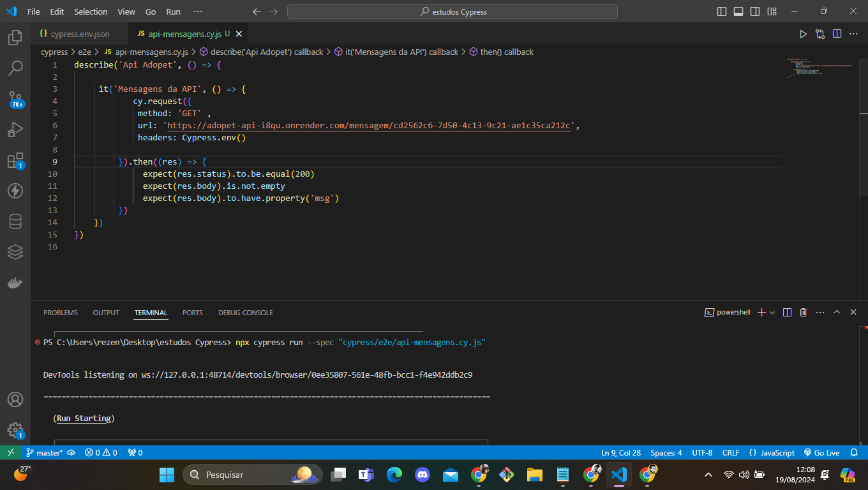
Task: Open the database cylinder icon in activity bar
Action: coord(15,221)
